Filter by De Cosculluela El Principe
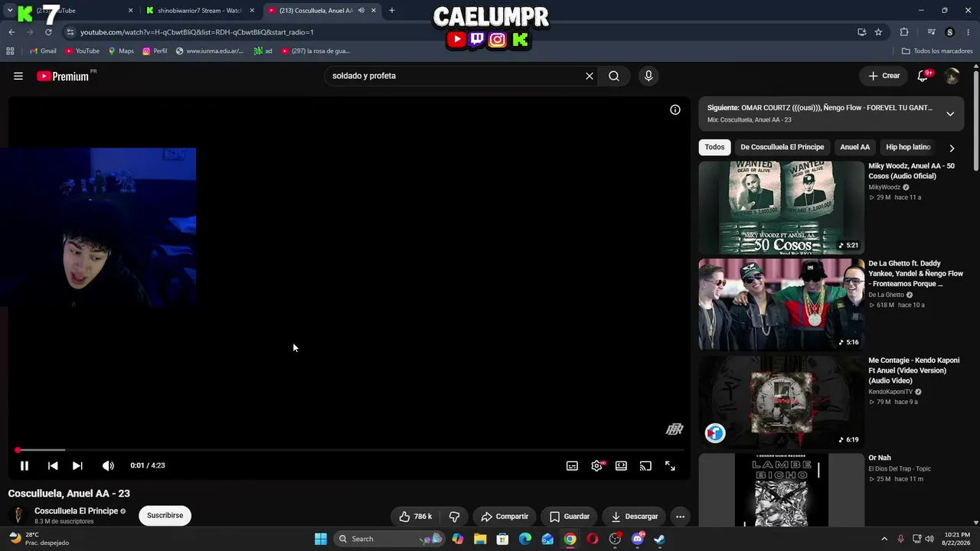 [782, 147]
